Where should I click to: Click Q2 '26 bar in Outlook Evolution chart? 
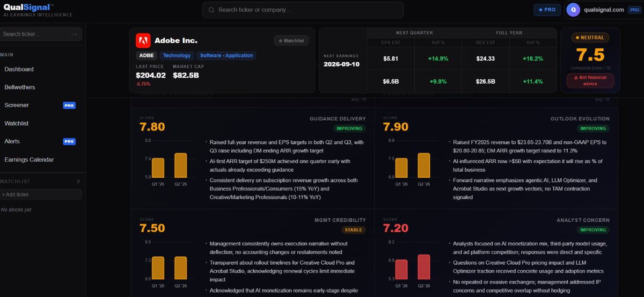tap(424, 165)
